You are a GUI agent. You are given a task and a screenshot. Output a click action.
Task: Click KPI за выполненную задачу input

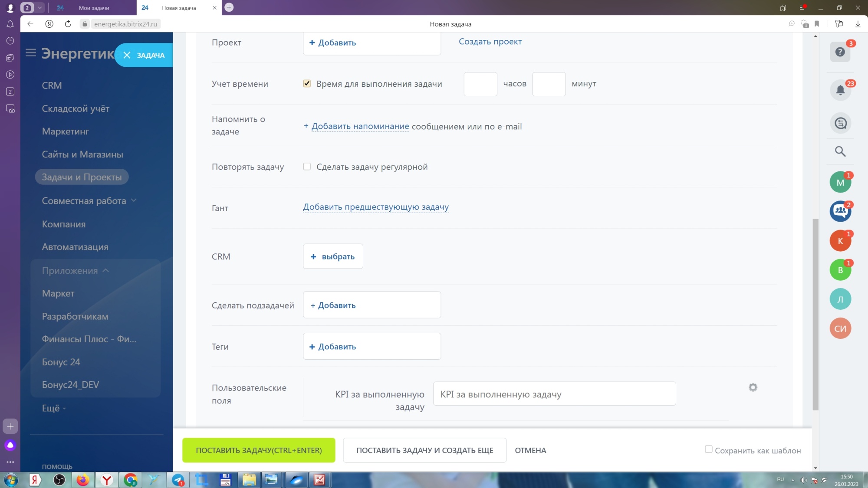(554, 394)
